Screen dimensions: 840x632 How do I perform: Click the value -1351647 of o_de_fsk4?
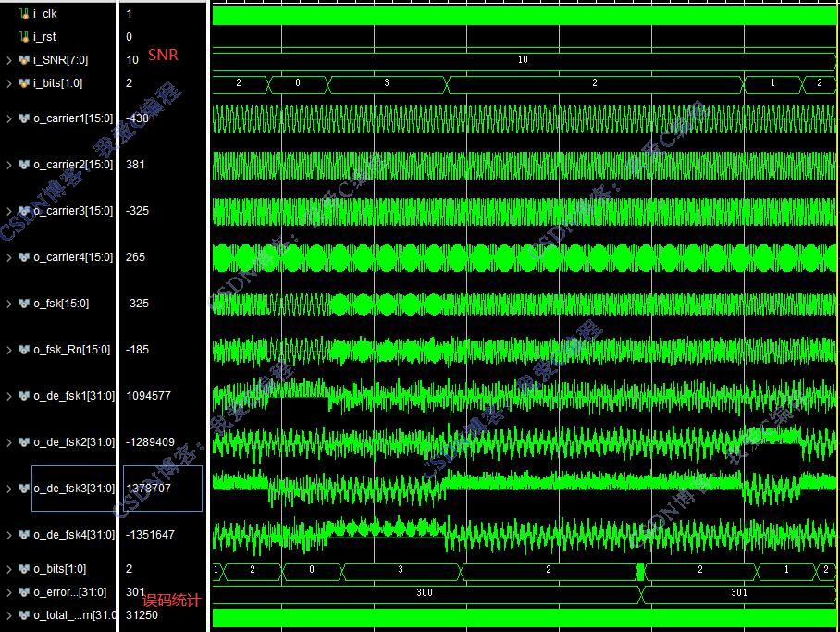click(x=150, y=535)
